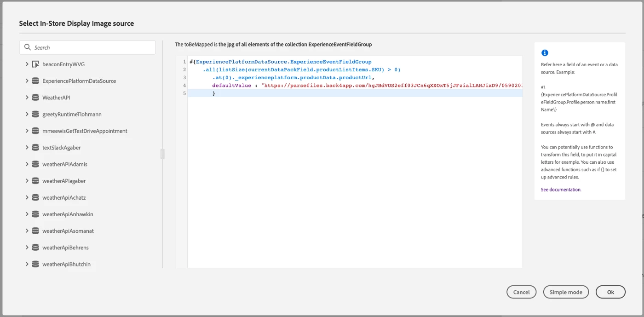Select greetyRuntimeTlohmann in the tree
Image resolution: width=644 pixels, height=317 pixels.
pos(72,114)
